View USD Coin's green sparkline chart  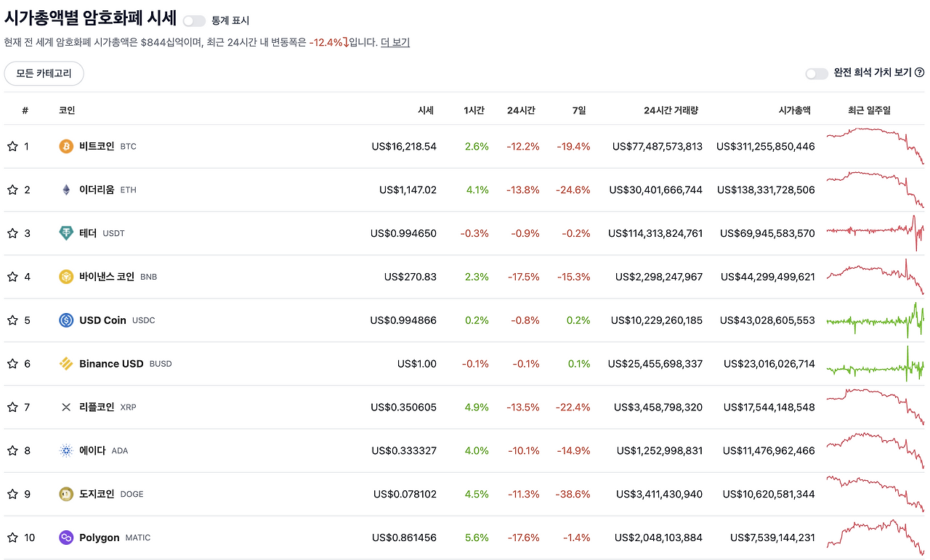(875, 320)
